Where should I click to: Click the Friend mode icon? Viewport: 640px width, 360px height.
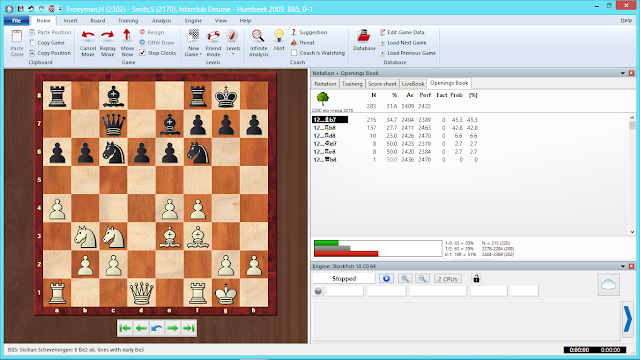pyautogui.click(x=213, y=36)
